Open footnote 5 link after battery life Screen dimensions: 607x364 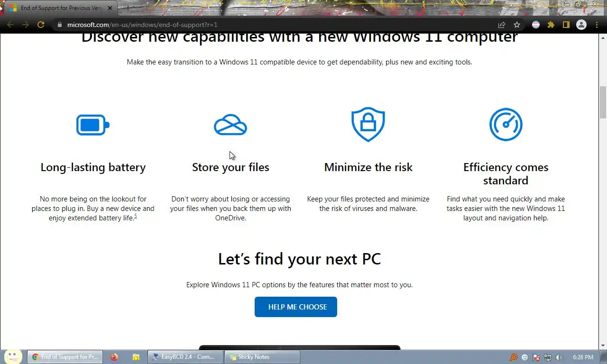pos(136,216)
